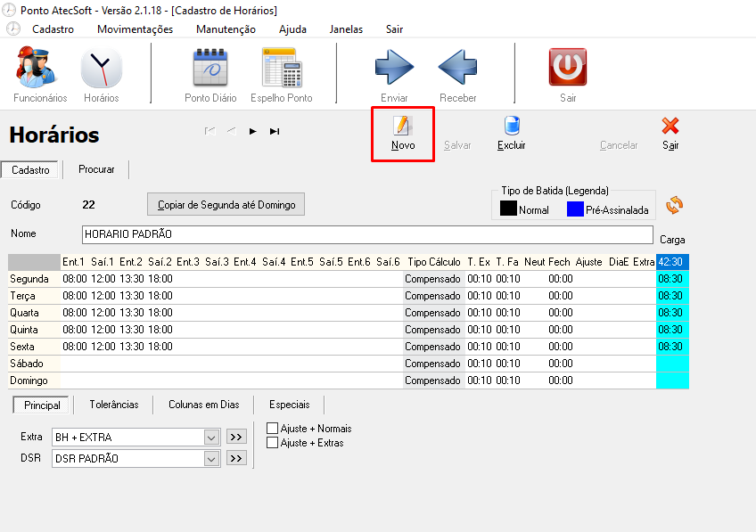Click the Código value 22

point(89,205)
